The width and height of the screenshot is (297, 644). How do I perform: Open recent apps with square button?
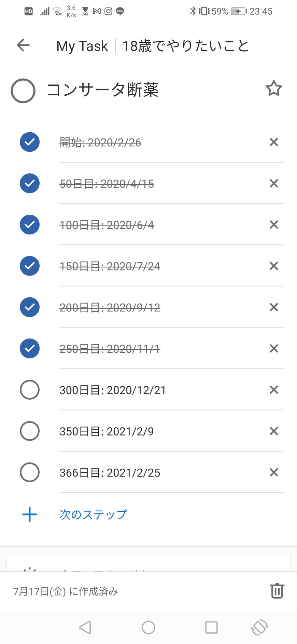(x=211, y=627)
